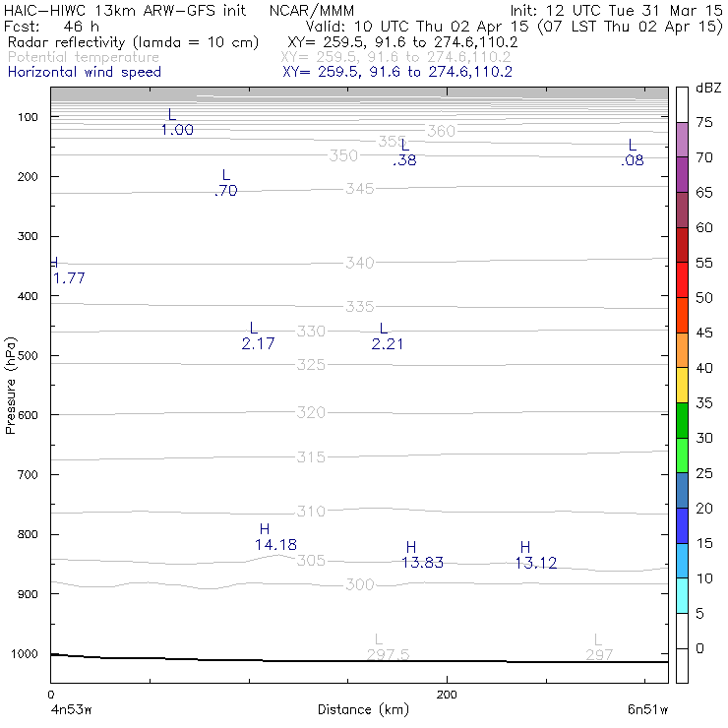This screenshot has width=728, height=728.
Task: Click the 200 km distance axis label
Action: [447, 695]
